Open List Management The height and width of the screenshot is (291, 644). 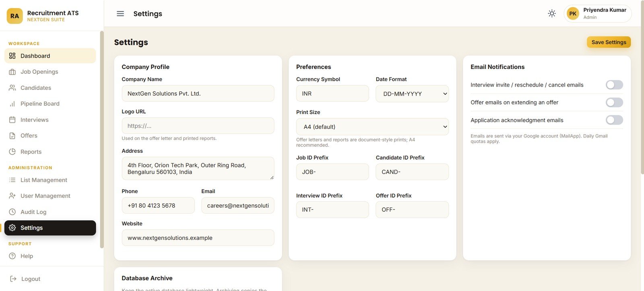pyautogui.click(x=50, y=180)
